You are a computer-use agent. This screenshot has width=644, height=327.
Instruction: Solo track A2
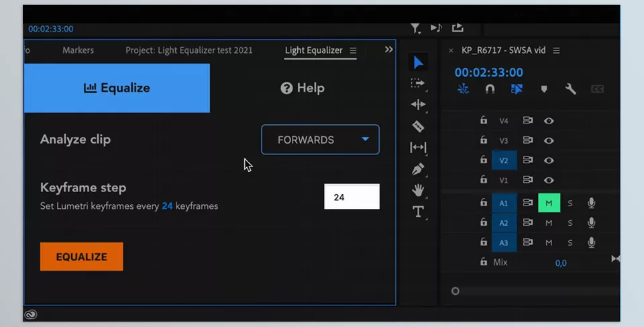(570, 223)
